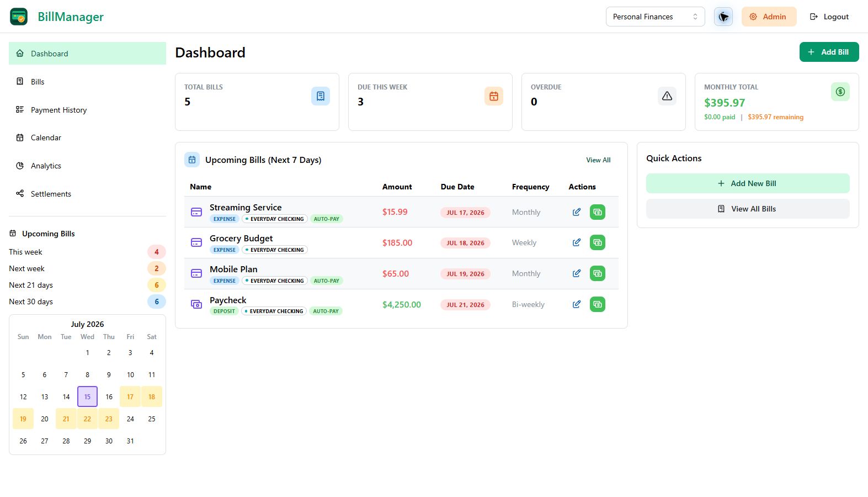Click the Paycheck deposit icon

coord(196,304)
